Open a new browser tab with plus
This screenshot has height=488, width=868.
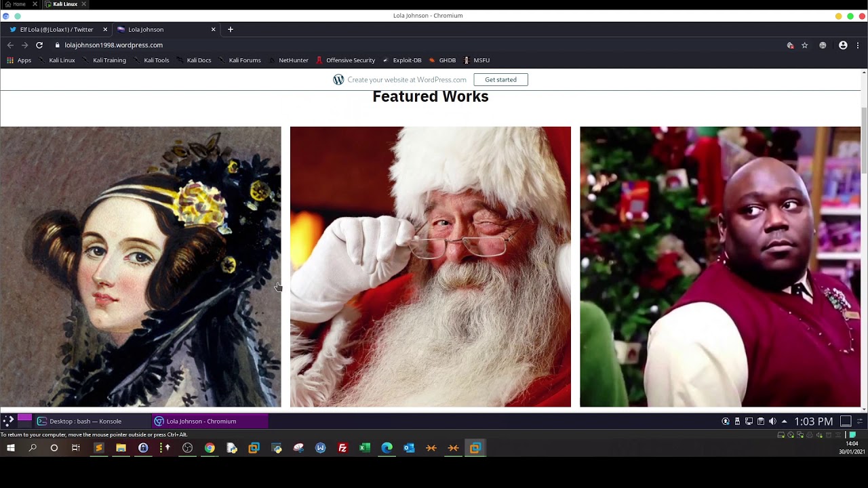pos(231,29)
